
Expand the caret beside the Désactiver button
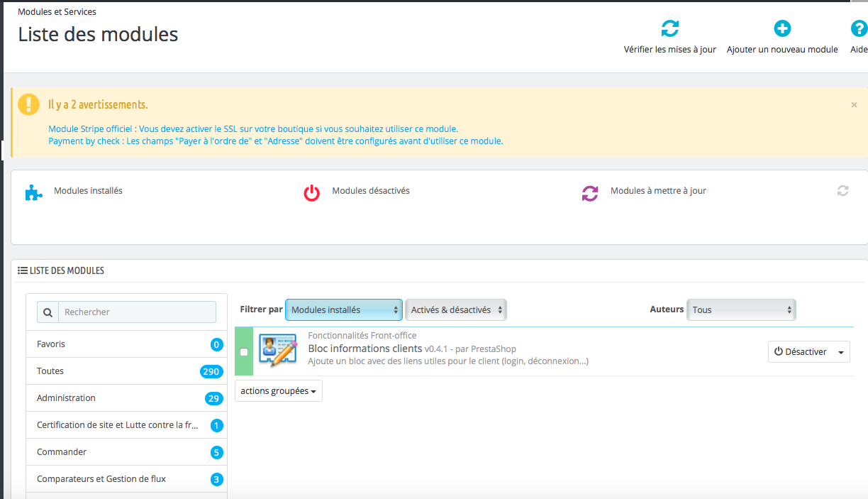842,352
